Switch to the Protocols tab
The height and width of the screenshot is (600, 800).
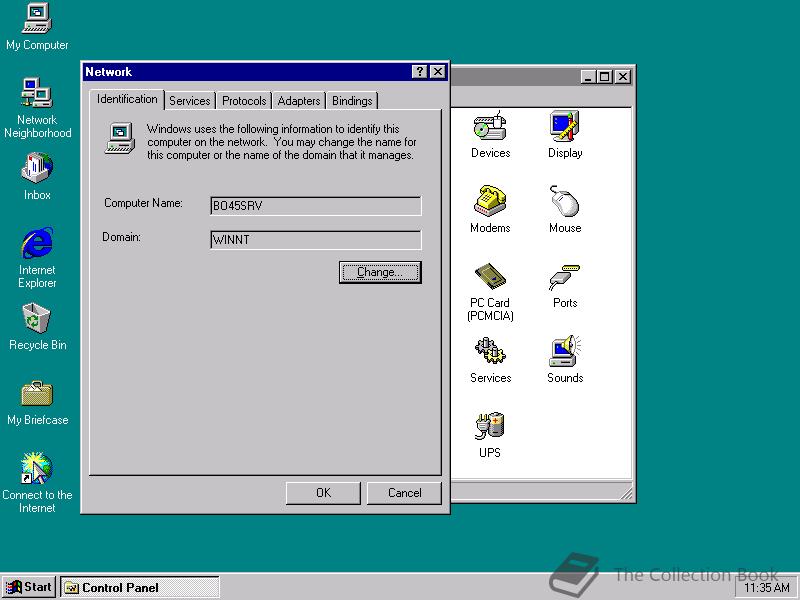click(244, 101)
